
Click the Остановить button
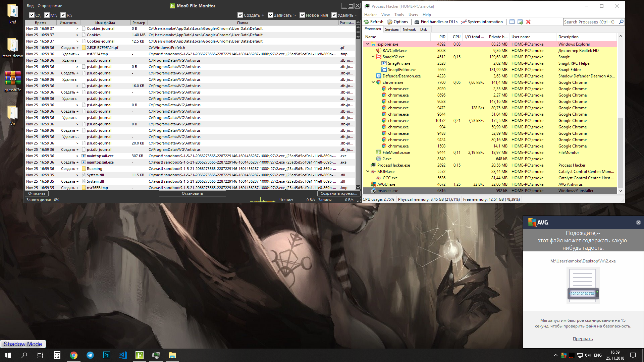point(192,193)
